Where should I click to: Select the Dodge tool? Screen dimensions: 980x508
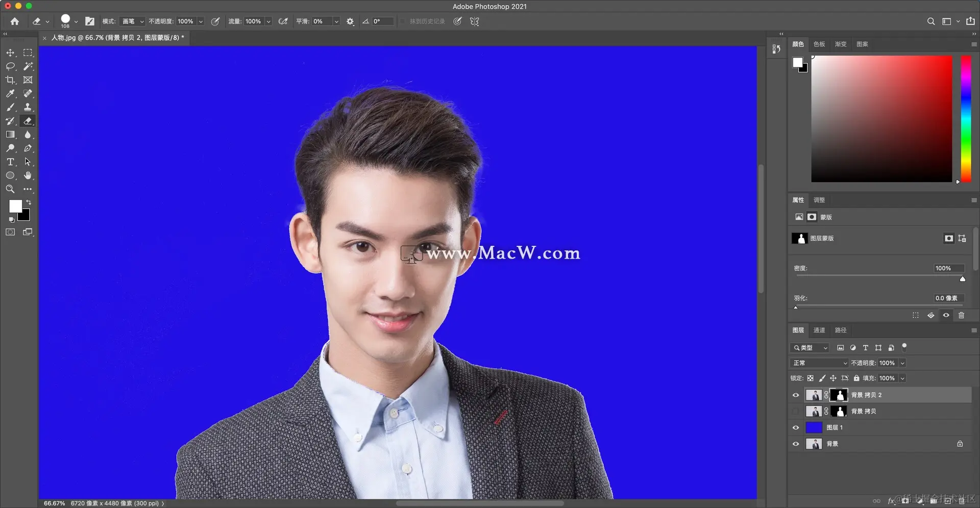pyautogui.click(x=10, y=148)
